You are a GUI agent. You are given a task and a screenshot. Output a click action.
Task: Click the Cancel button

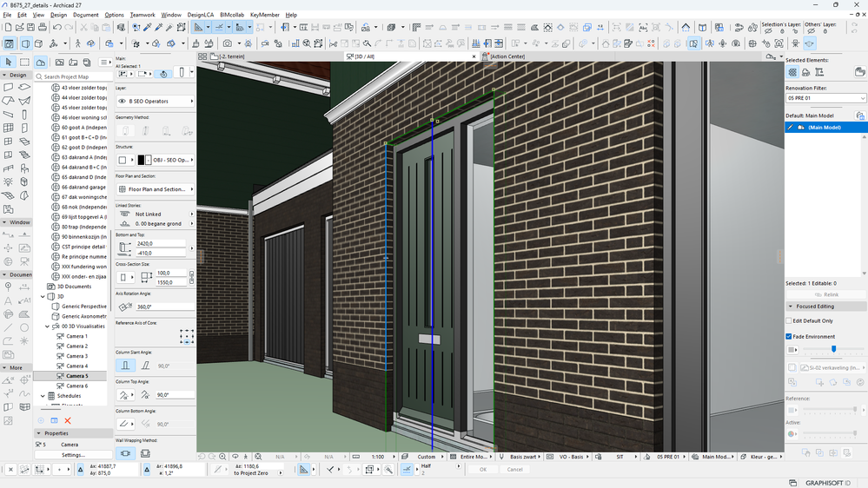coord(515,469)
